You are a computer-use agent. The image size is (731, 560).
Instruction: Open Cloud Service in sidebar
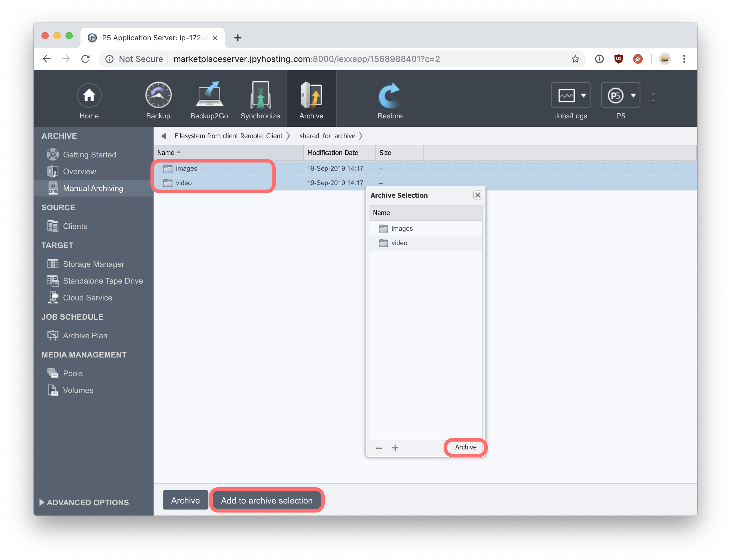[88, 298]
